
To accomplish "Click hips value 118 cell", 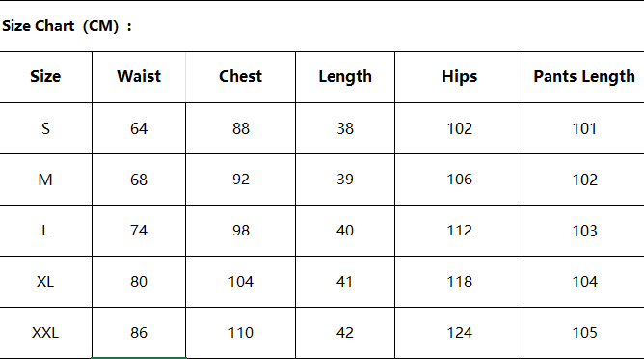I will (459, 282).
